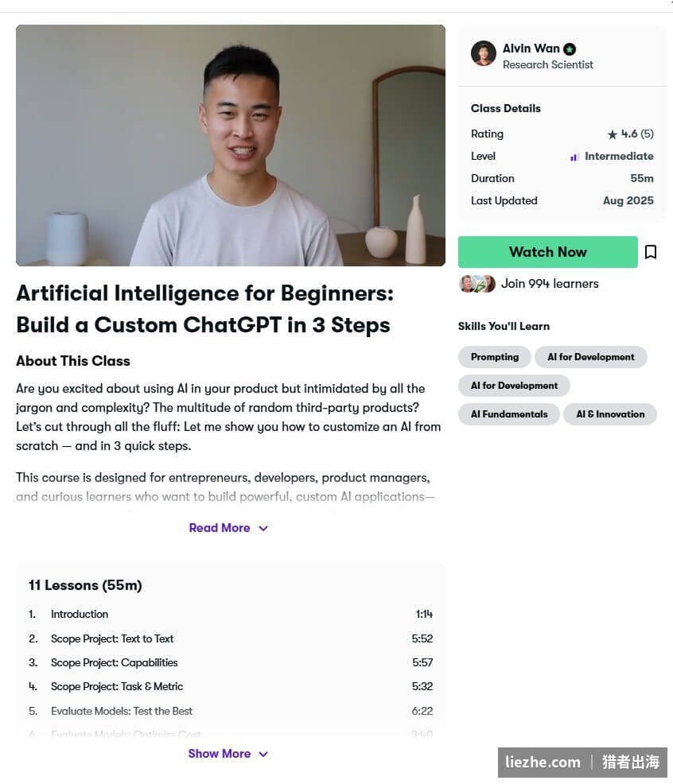Open lesson Scope Project: Text to Text
673x784 pixels.
coord(231,638)
